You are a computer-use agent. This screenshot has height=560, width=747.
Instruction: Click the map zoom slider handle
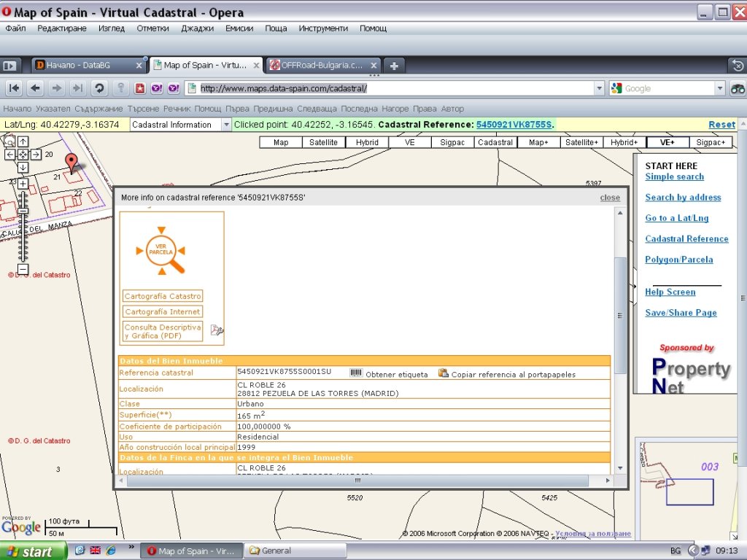pyautogui.click(x=23, y=211)
